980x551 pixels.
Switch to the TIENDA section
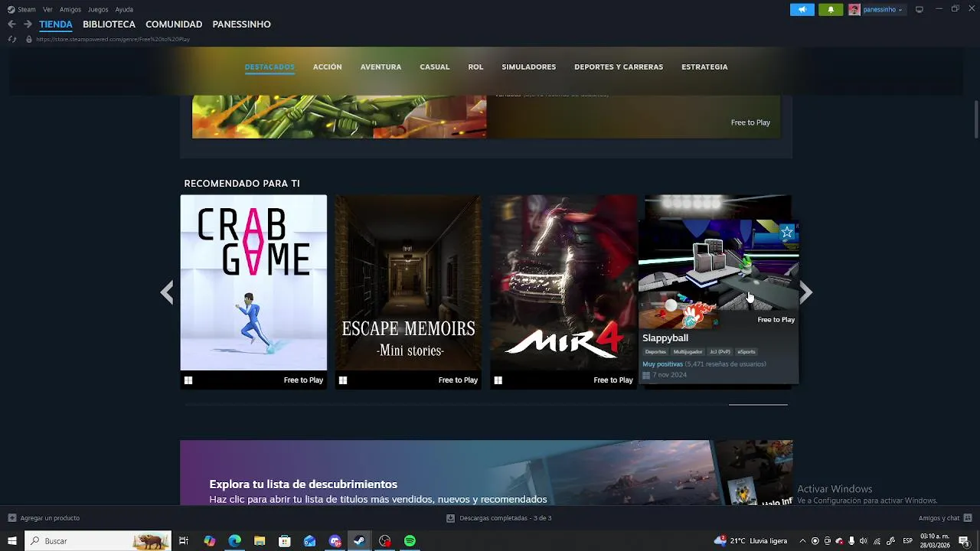click(x=56, y=24)
